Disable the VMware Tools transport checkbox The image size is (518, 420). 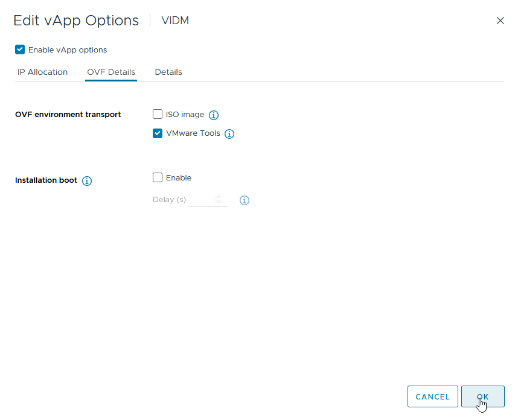158,133
